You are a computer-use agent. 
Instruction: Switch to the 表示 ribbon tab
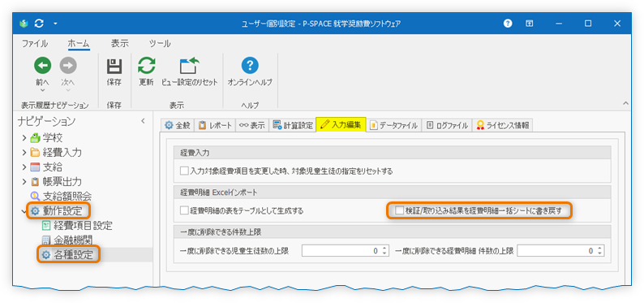(119, 43)
